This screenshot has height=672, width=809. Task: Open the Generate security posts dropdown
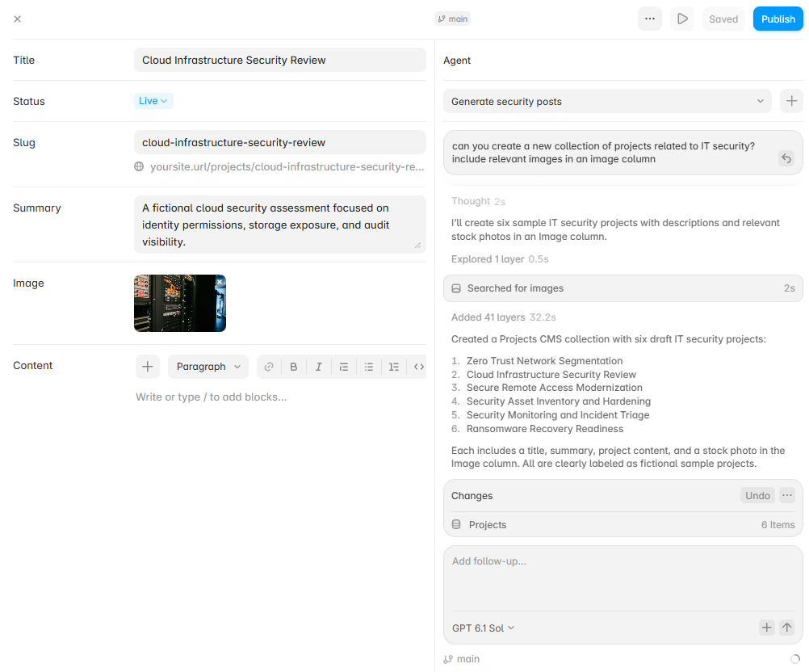[607, 101]
